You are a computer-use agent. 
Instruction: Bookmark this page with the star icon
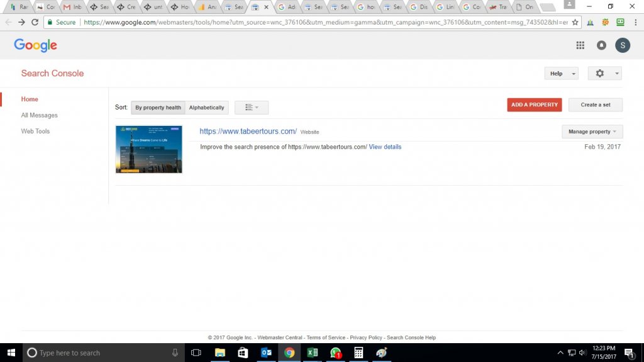575,22
